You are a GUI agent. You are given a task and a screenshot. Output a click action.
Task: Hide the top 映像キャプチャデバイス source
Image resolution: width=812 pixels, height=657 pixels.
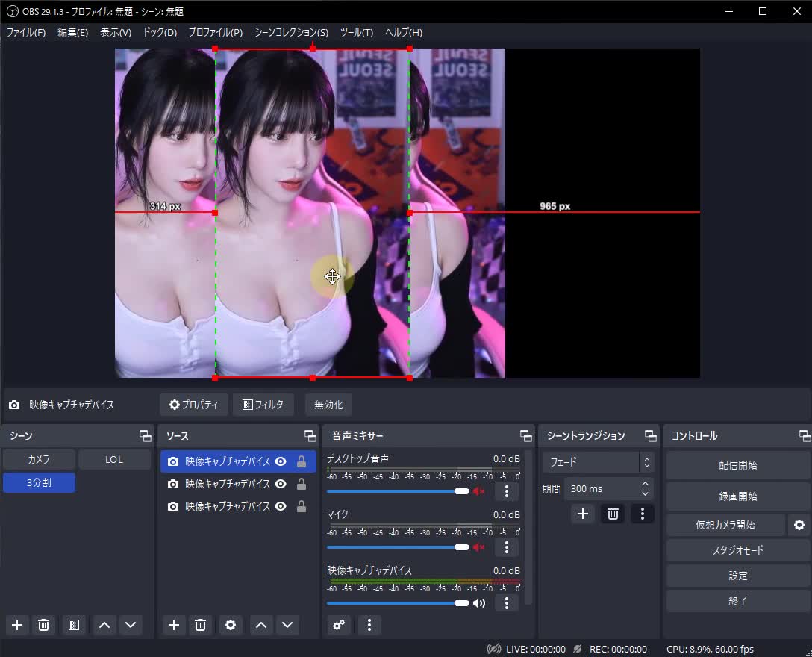click(280, 461)
